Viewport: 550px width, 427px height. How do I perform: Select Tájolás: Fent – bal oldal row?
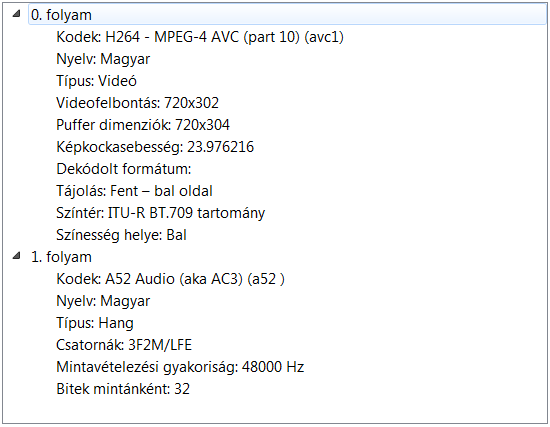point(134,191)
